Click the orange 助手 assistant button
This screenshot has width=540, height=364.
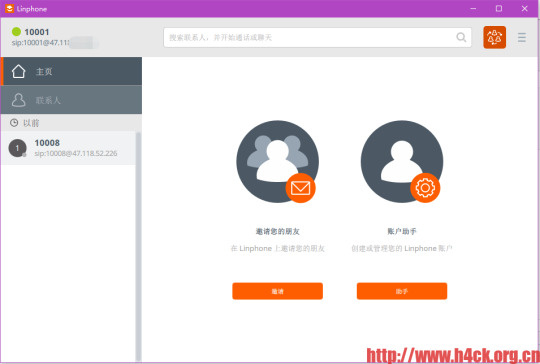(402, 291)
